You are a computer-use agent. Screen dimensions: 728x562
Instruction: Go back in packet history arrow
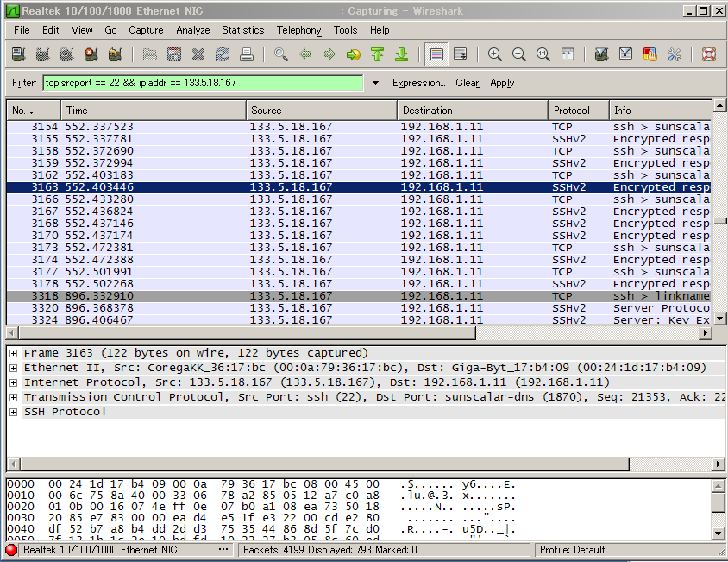click(x=305, y=54)
